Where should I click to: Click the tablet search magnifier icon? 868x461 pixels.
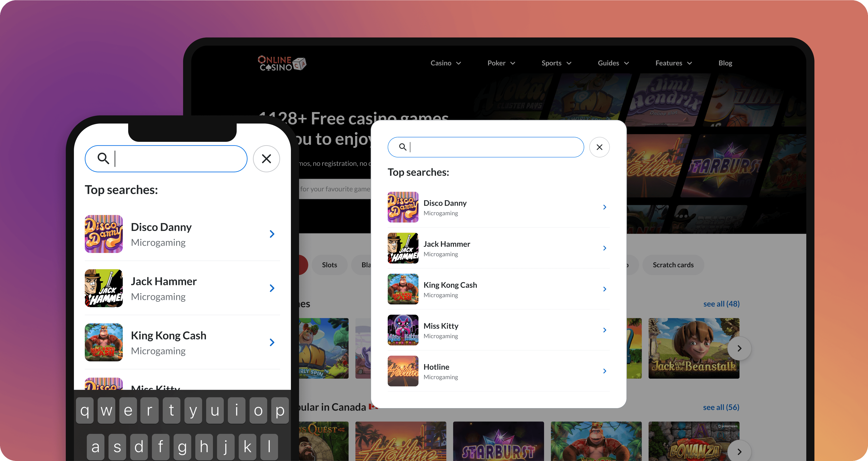[x=403, y=147]
